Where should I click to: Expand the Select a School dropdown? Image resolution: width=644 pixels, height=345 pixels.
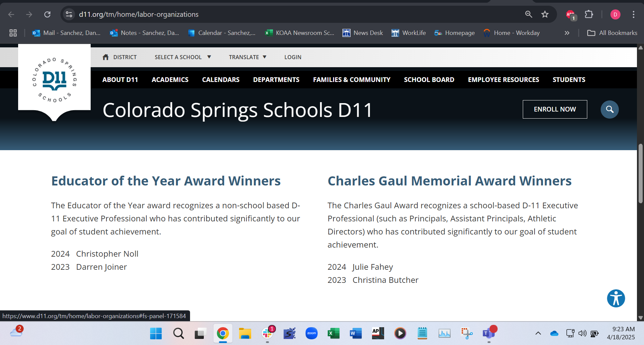click(183, 57)
